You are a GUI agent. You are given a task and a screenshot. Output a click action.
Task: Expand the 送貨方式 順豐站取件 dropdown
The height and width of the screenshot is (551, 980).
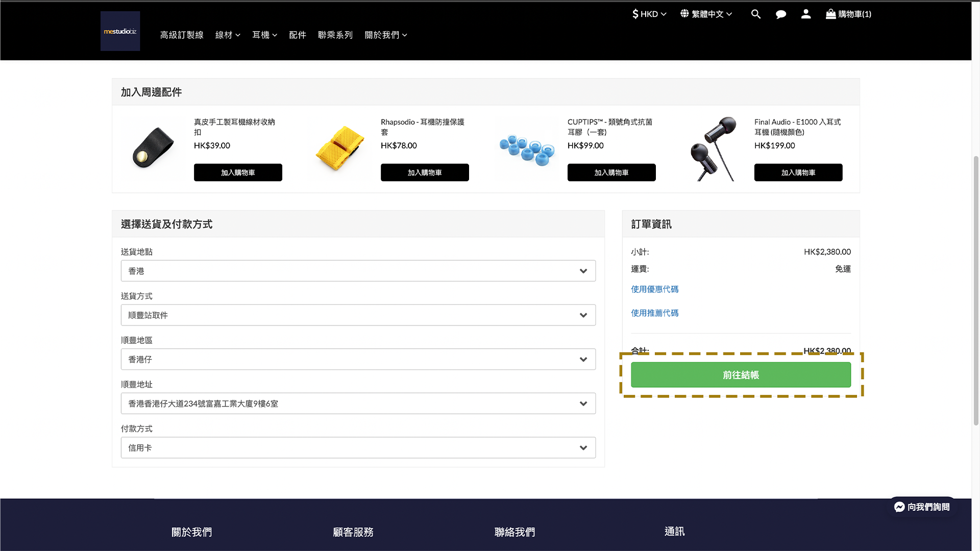point(358,315)
